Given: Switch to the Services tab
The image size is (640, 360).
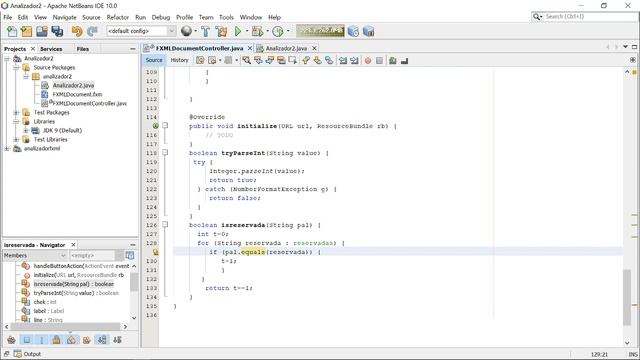Looking at the screenshot, I should coord(51,49).
